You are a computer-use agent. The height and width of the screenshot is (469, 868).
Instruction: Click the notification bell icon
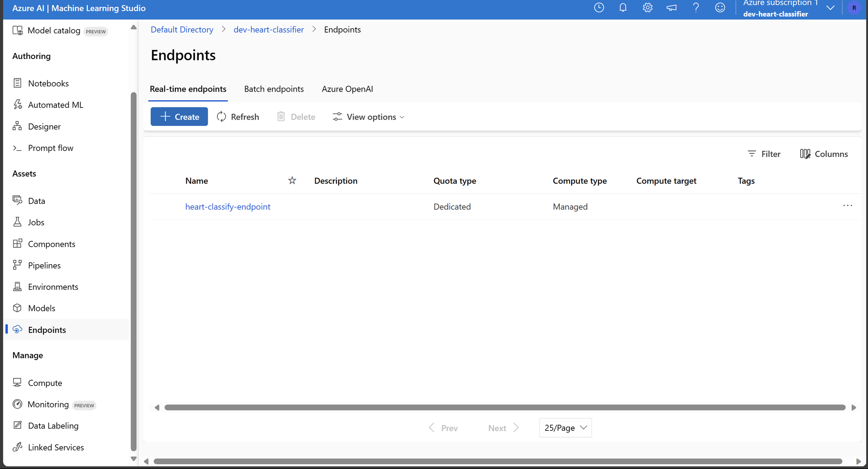pyautogui.click(x=623, y=7)
